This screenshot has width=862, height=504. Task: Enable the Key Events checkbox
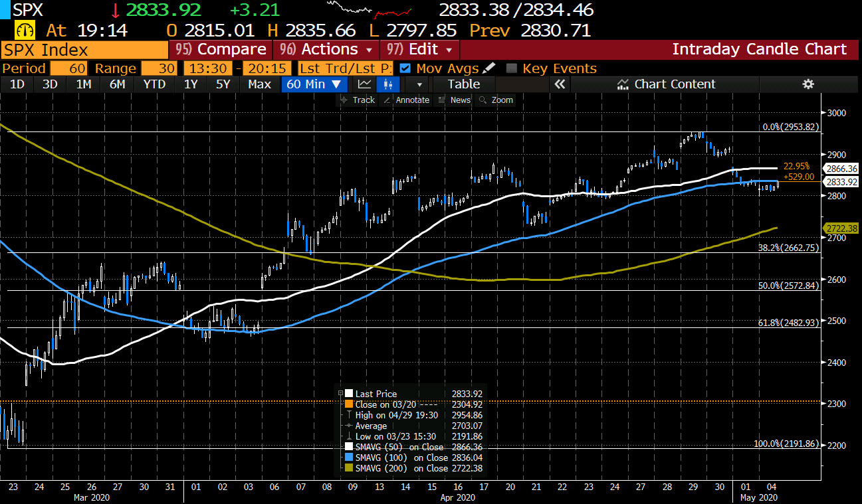tap(511, 68)
